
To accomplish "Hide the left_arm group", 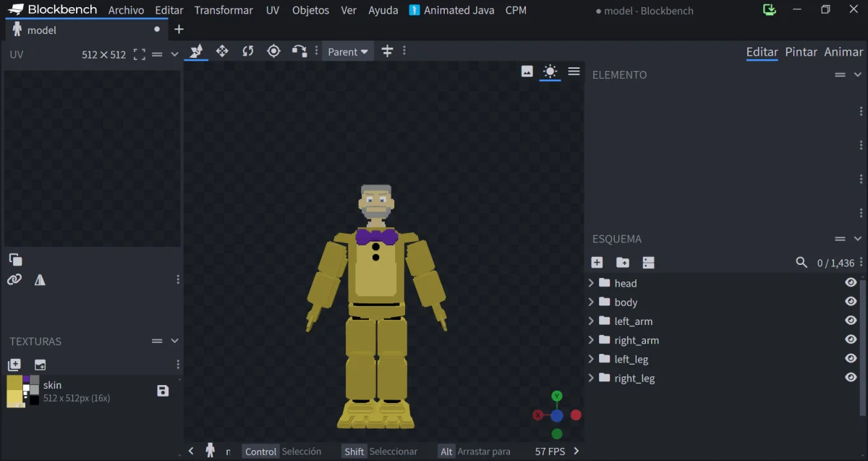I will coord(851,321).
